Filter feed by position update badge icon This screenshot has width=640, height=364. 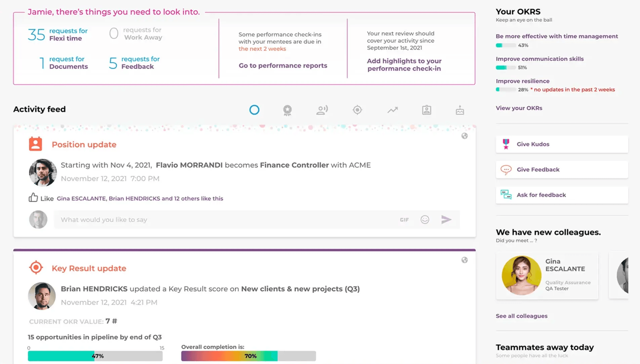click(x=426, y=110)
